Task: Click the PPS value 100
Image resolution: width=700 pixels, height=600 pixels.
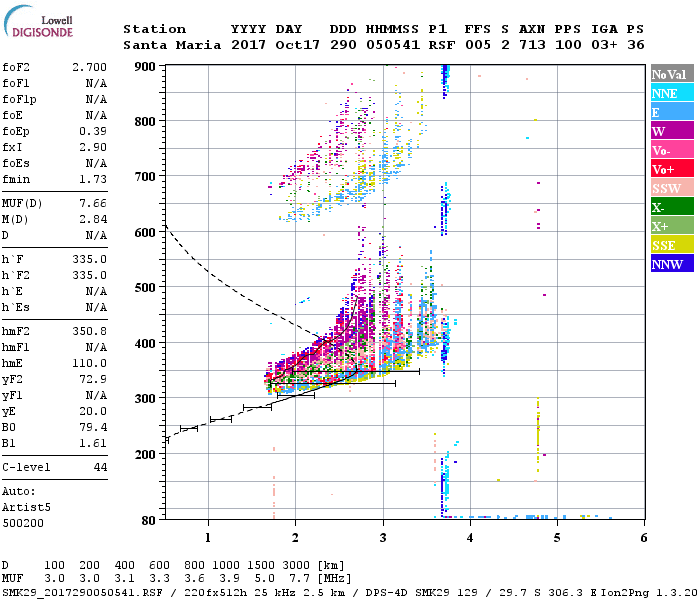Action: pos(568,45)
